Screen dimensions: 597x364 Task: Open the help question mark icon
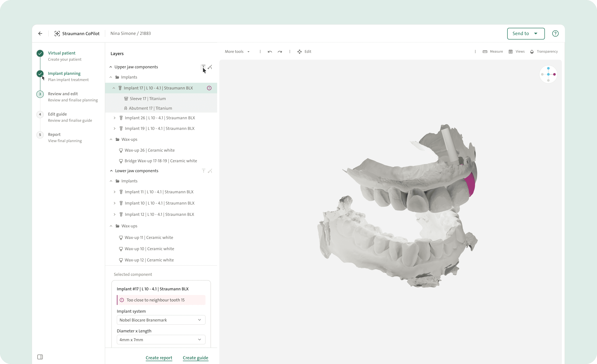pos(555,33)
